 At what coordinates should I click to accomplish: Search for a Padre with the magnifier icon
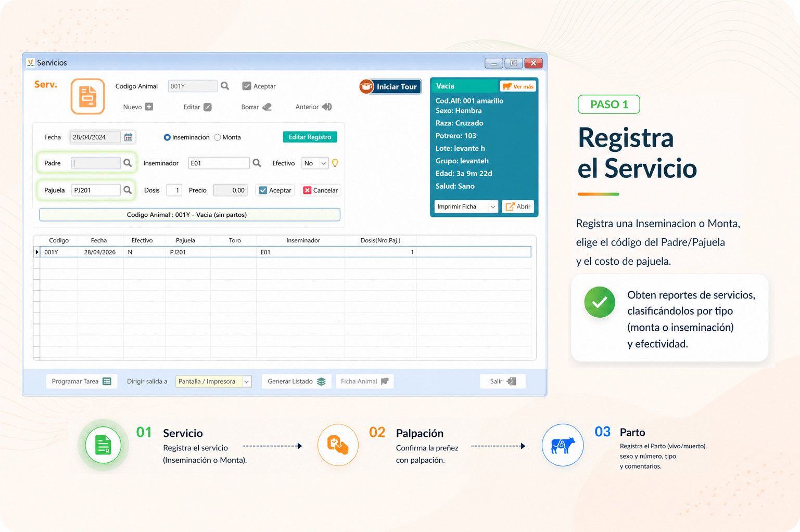tap(128, 163)
